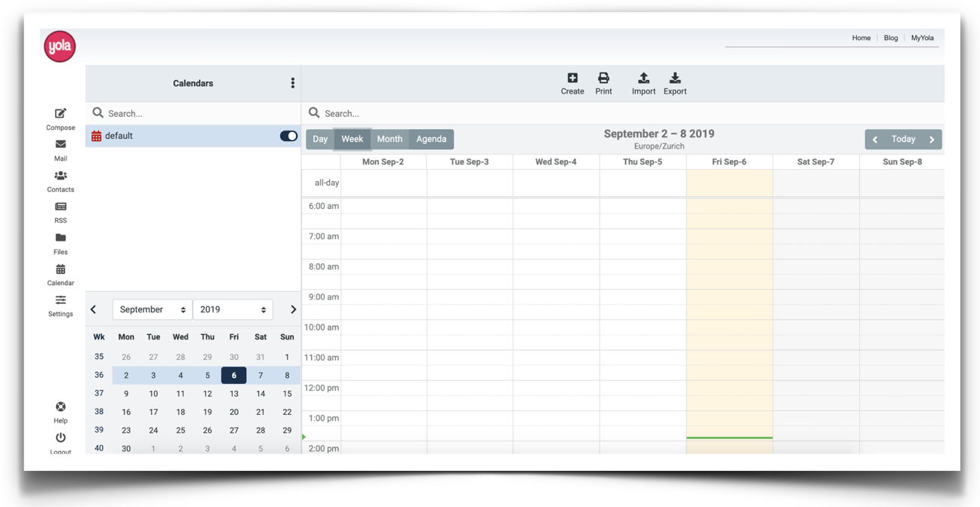Click the Create event icon
Image resolution: width=980 pixels, height=507 pixels.
click(x=572, y=78)
